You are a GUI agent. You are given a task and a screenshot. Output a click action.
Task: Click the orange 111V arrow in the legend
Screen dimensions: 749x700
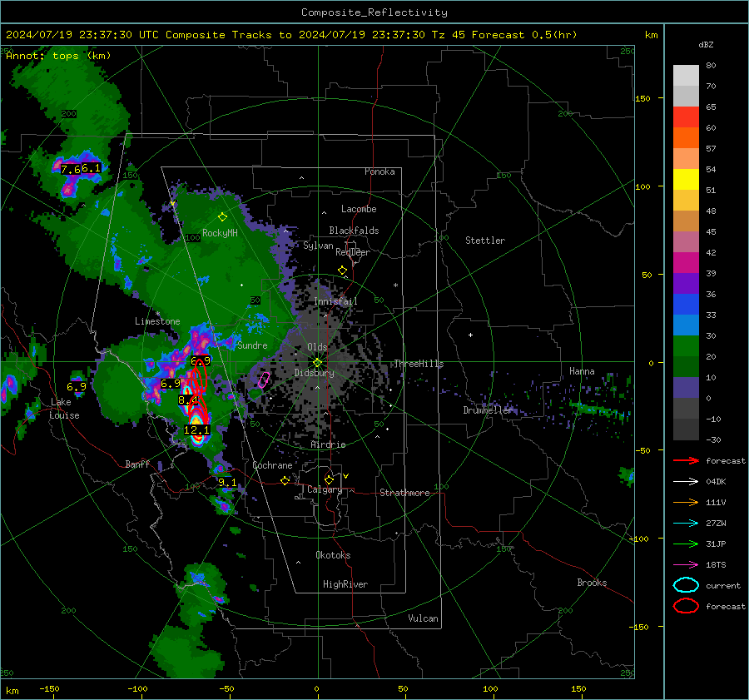click(686, 502)
